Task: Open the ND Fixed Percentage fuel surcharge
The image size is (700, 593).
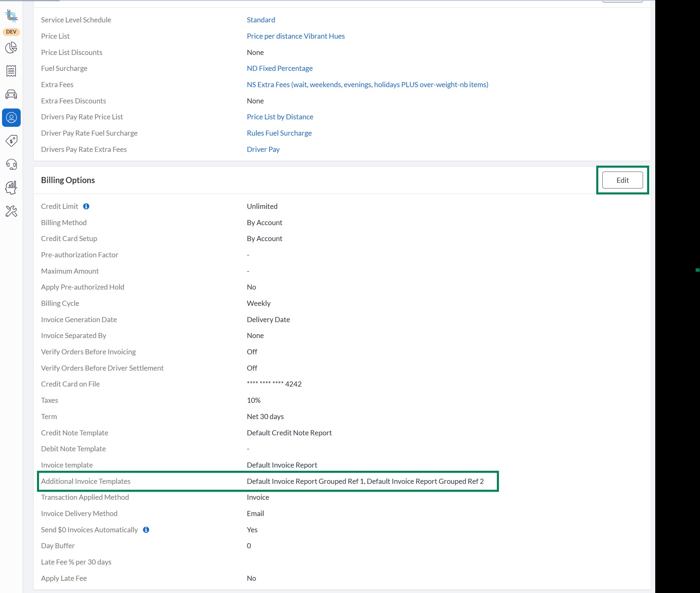Action: point(279,68)
